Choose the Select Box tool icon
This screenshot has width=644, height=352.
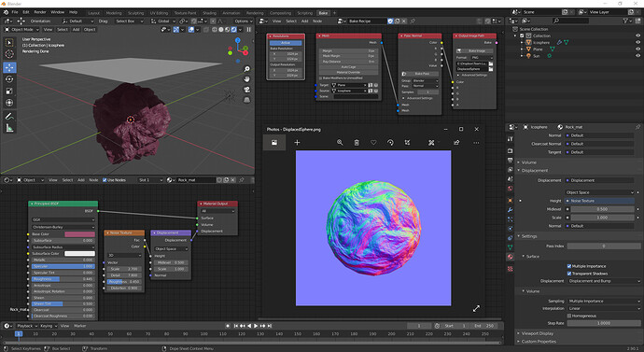[9, 42]
